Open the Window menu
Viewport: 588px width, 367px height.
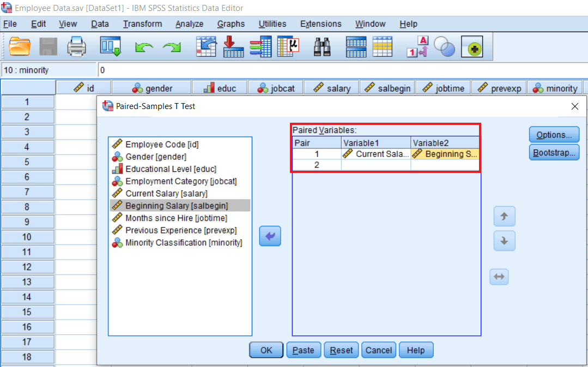point(371,24)
